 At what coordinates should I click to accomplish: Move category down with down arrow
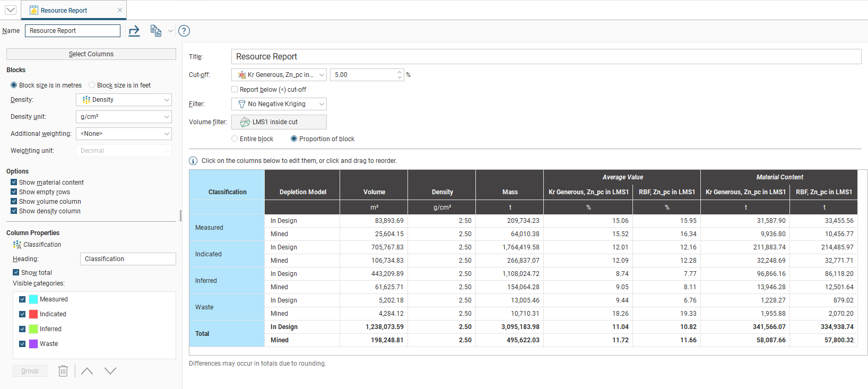[110, 371]
